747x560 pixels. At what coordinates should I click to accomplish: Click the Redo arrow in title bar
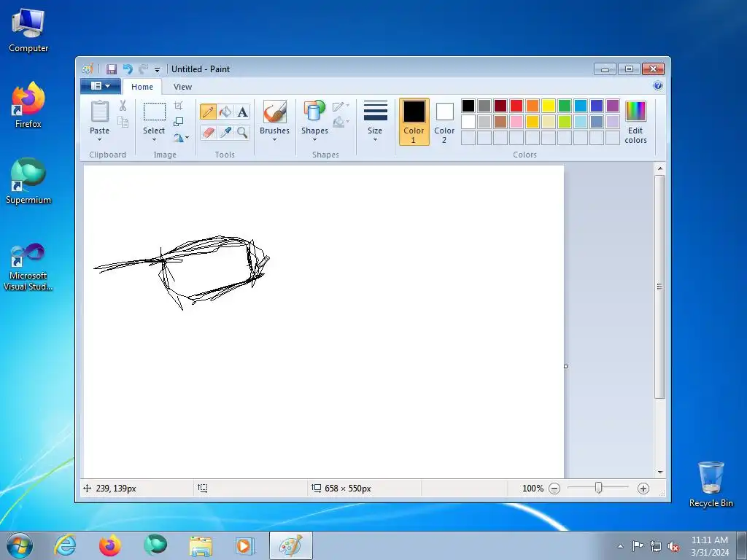click(144, 69)
